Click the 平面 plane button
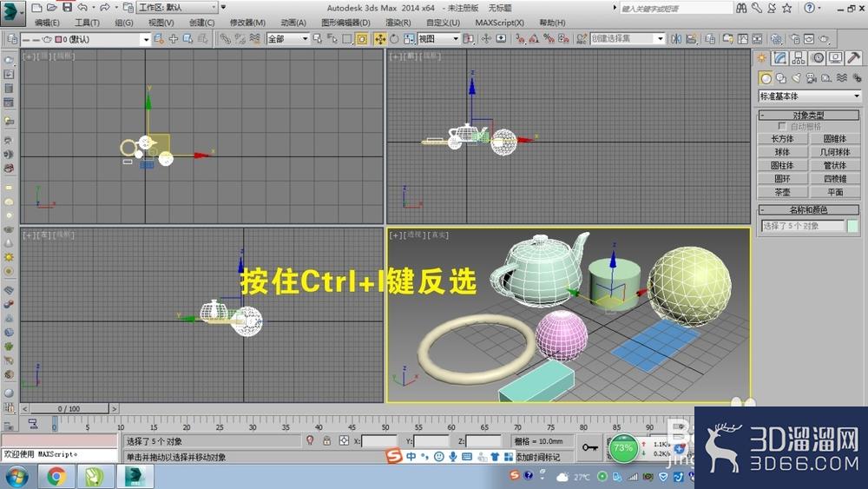The height and width of the screenshot is (489, 868). point(835,192)
